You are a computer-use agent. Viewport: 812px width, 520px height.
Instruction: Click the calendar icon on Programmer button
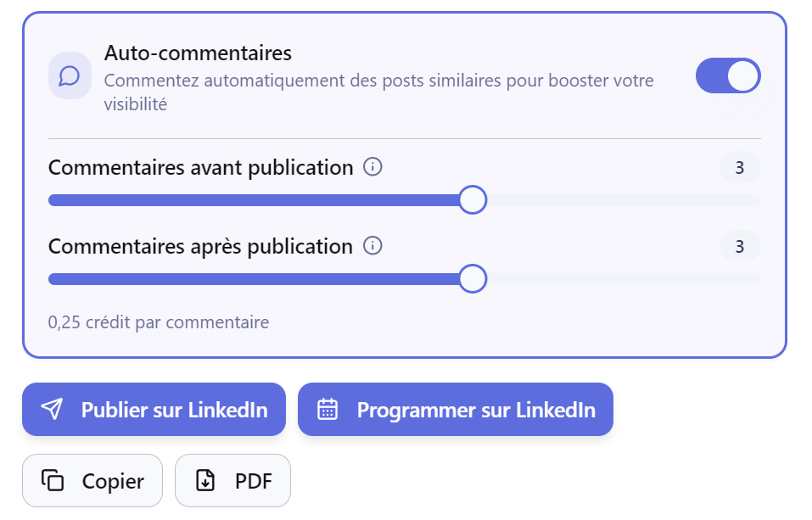328,410
